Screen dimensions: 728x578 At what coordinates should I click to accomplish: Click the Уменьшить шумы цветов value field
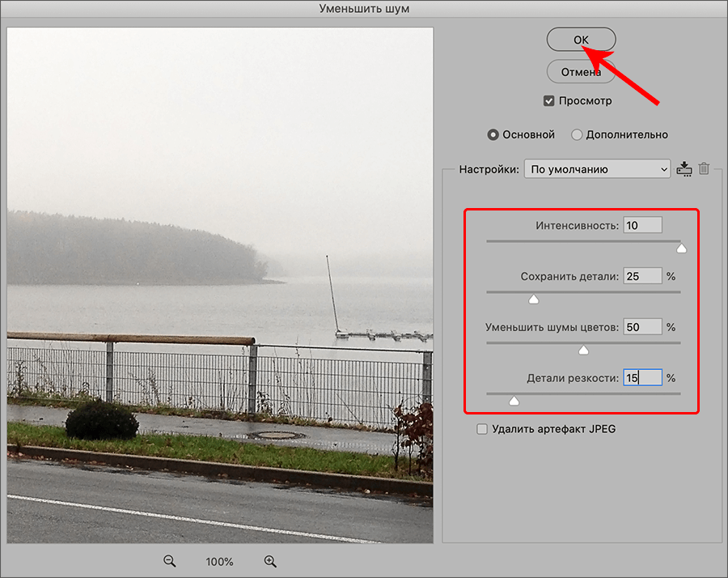[x=642, y=327]
